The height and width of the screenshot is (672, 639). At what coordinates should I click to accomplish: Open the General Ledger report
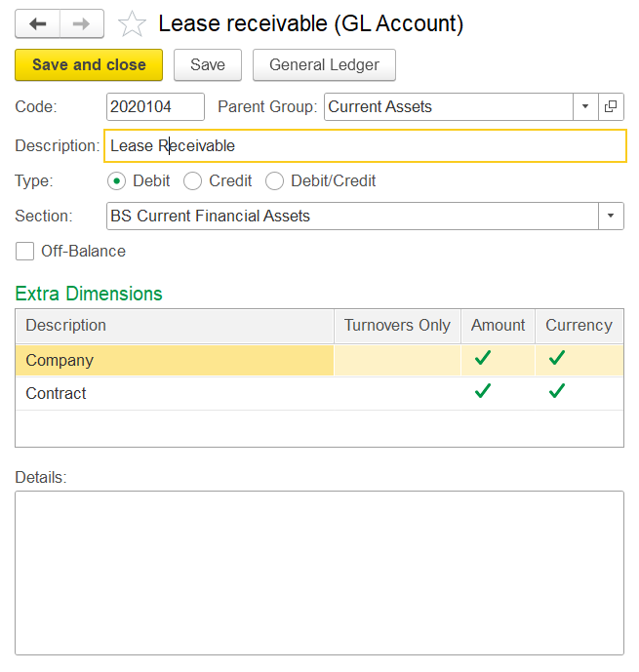(x=324, y=65)
